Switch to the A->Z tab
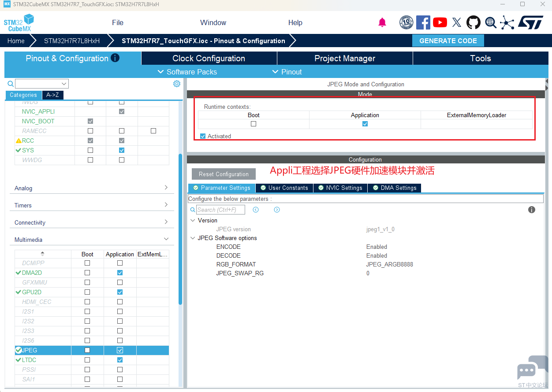This screenshot has width=552, height=392. pos(52,95)
